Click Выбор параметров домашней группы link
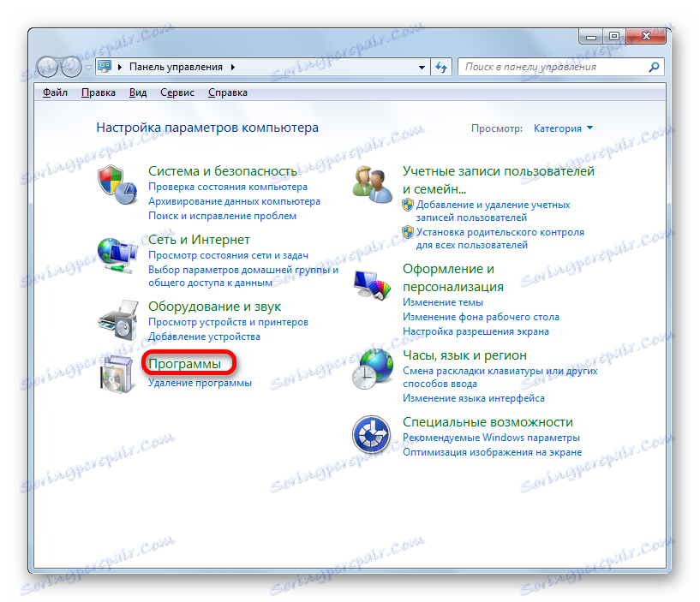This screenshot has width=700, height=602. coord(243,276)
